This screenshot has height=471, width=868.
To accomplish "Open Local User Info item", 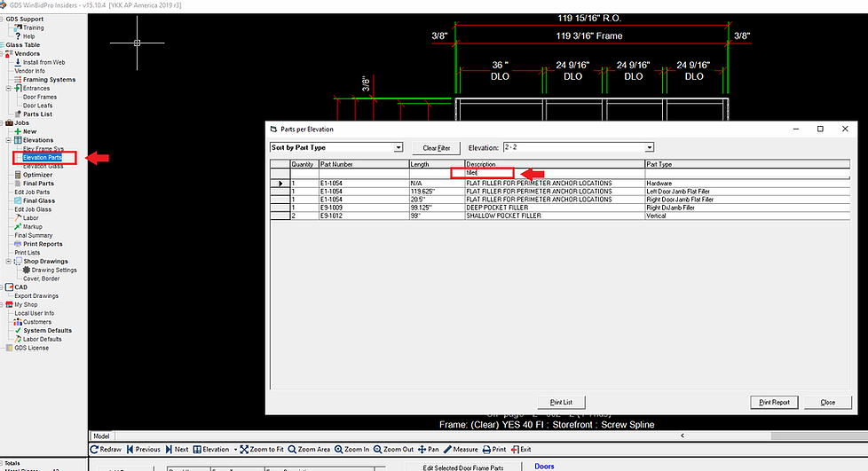I will 34,313.
